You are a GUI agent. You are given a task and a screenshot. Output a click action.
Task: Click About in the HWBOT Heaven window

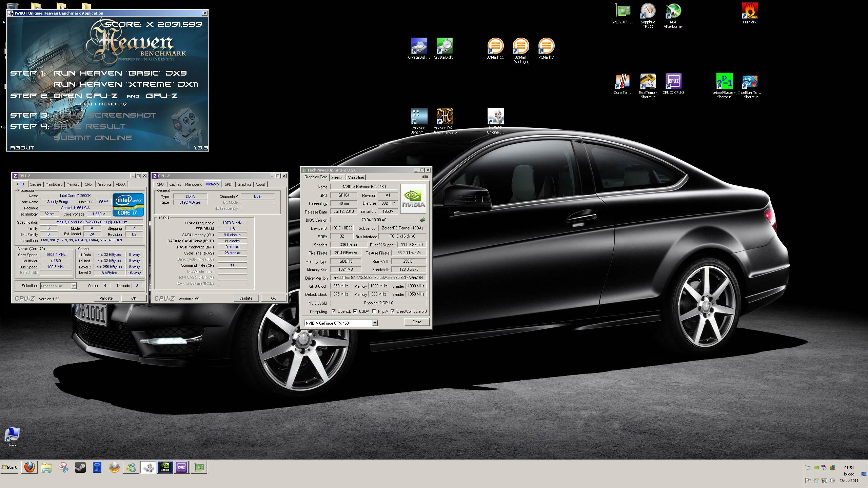point(22,148)
